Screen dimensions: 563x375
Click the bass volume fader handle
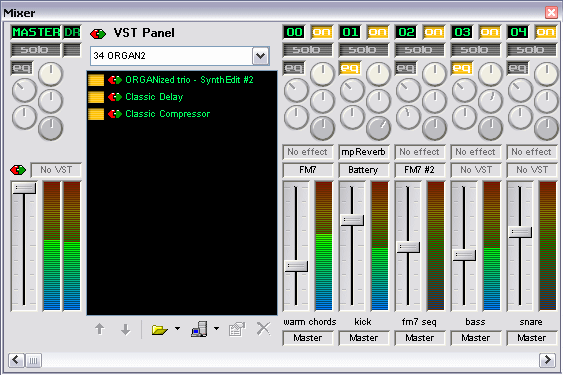[464, 255]
